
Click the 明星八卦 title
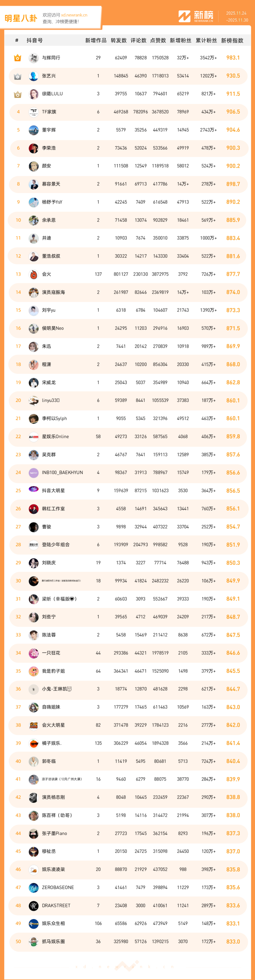(x=21, y=18)
